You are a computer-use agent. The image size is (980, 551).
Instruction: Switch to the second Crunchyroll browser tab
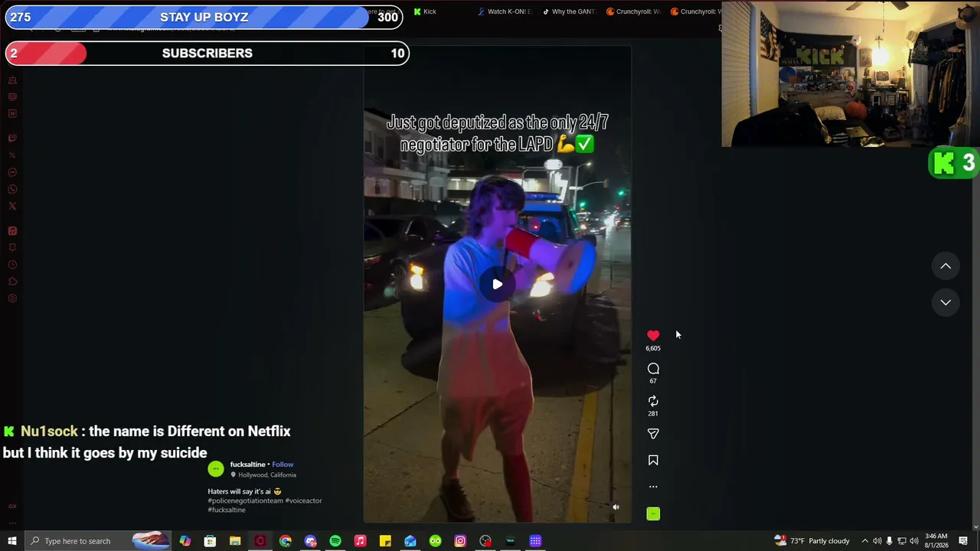click(x=697, y=11)
